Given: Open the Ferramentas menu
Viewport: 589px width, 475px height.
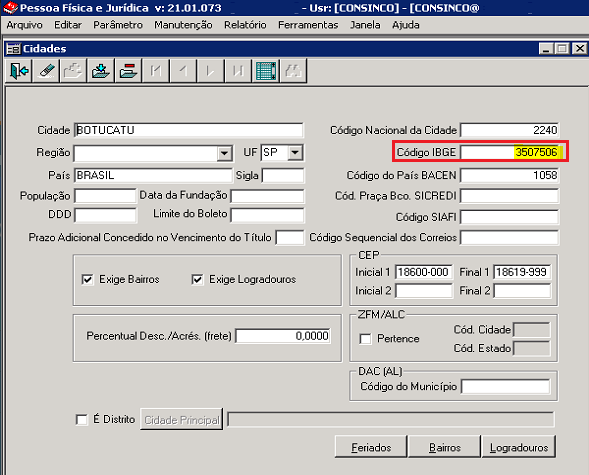Looking at the screenshot, I should point(308,25).
